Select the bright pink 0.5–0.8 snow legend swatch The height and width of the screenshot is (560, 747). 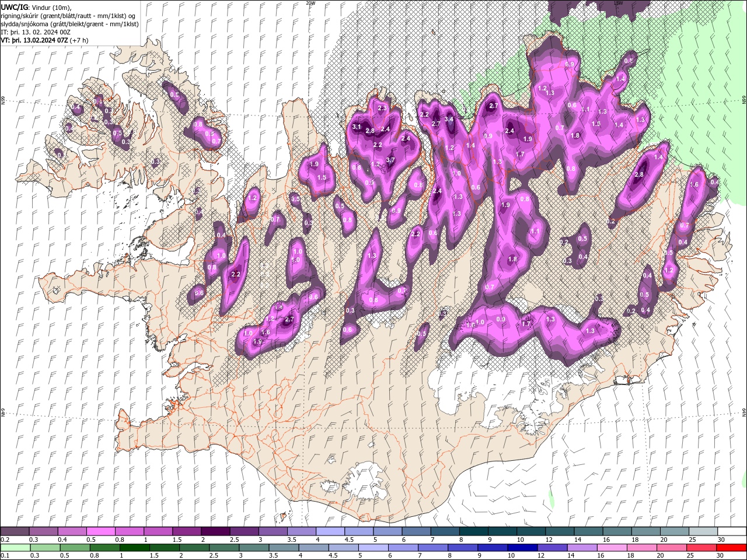coord(100,531)
